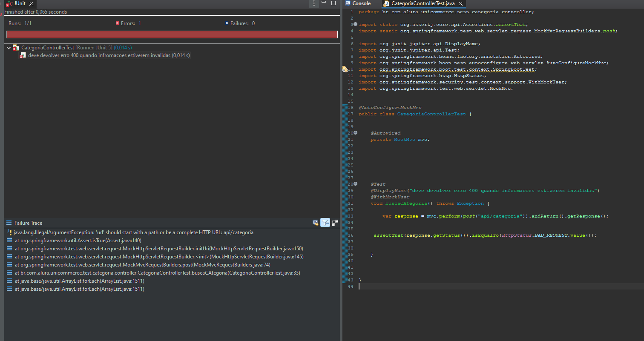Click the mvc.perform post line 33

(x=496, y=216)
